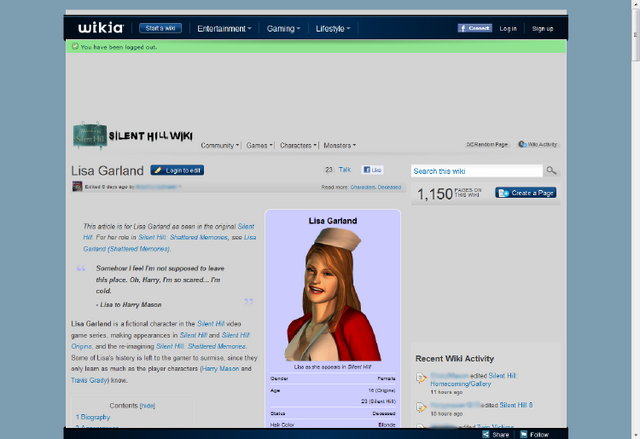This screenshot has width=640, height=439.
Task: Click the Share button in footer bar
Action: 496,435
